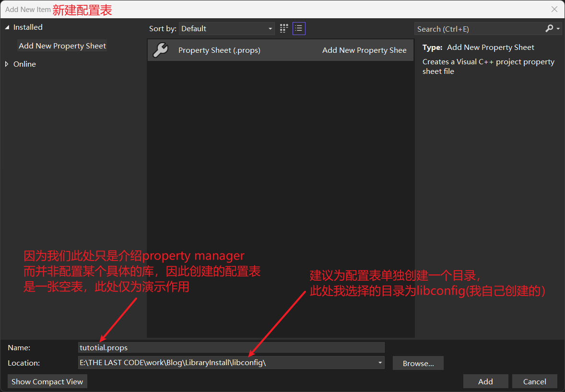565x392 pixels.
Task: Switch to medium icons list view
Action: 299,28
